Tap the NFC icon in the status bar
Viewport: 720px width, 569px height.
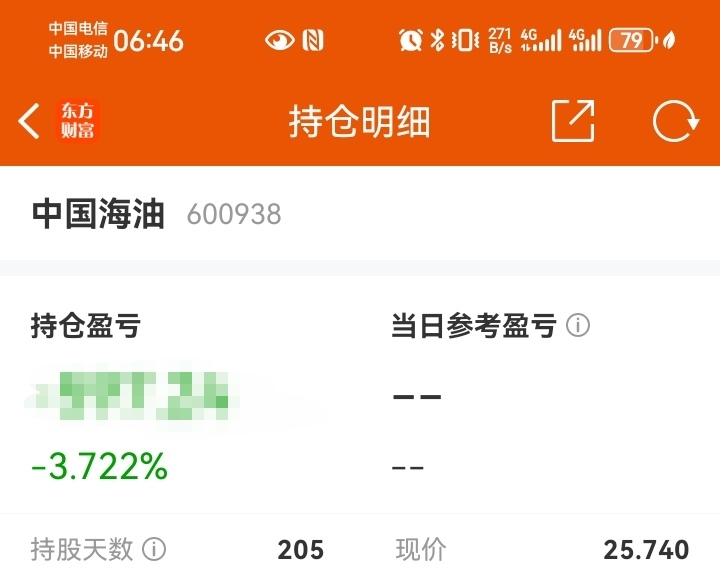(313, 40)
